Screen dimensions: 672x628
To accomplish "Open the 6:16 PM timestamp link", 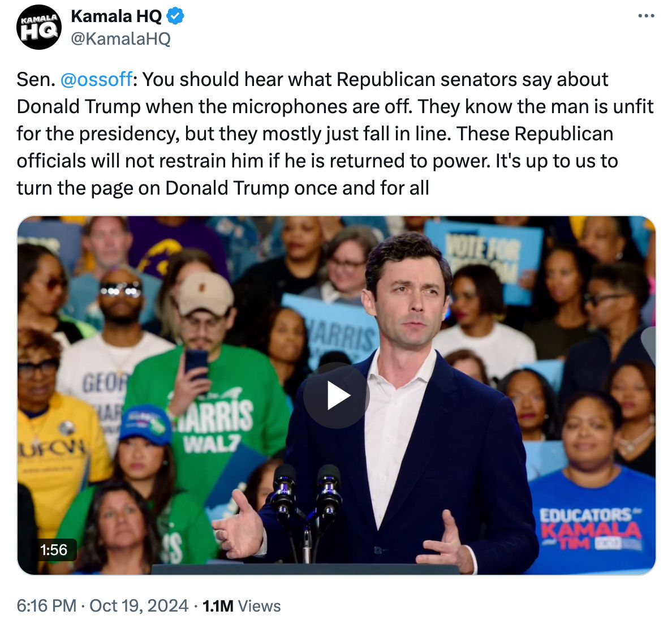I will [46, 606].
